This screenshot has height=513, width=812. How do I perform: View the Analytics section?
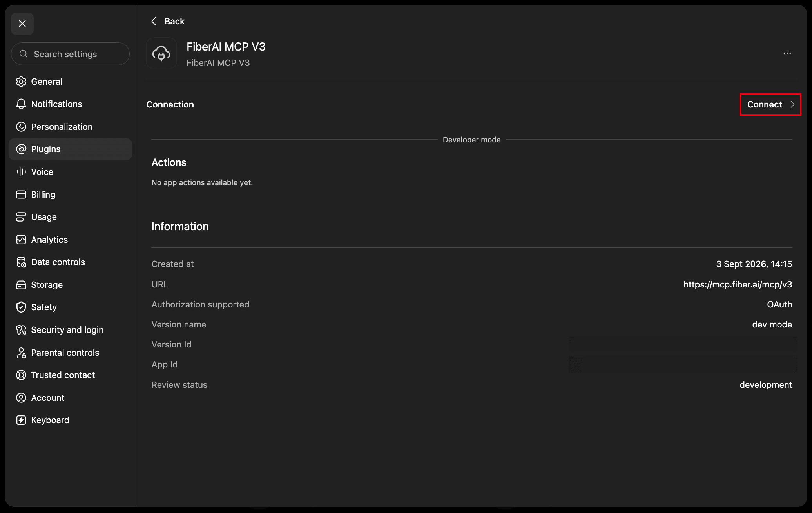(71, 240)
